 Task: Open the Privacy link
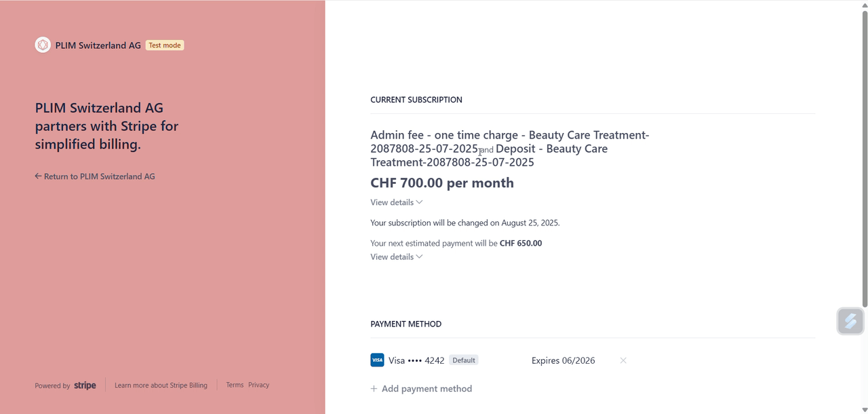pos(258,385)
